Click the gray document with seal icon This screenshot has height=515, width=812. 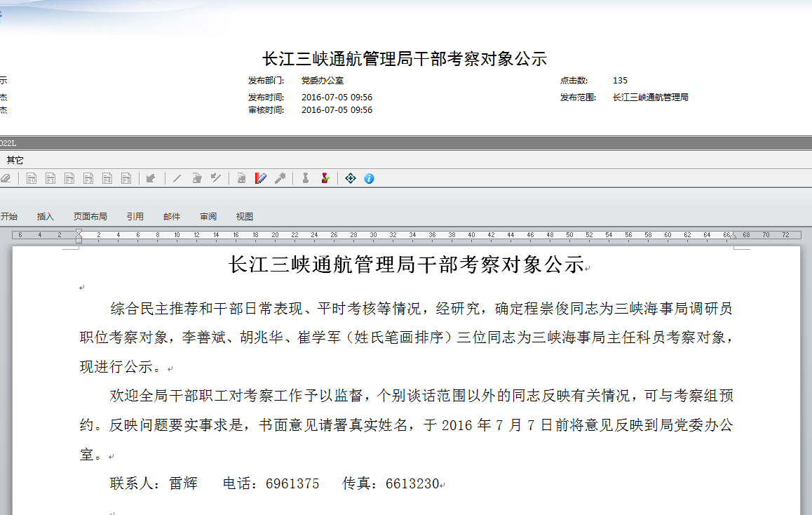241,179
